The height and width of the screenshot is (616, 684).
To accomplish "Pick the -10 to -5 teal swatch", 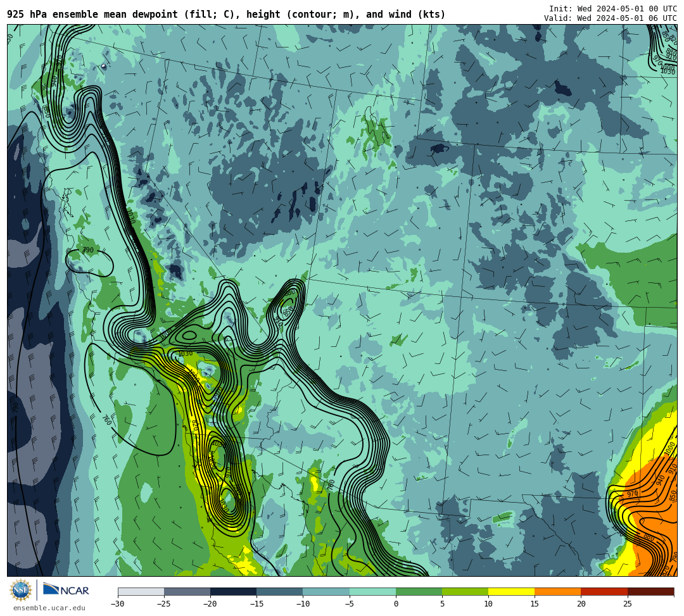I will tap(326, 591).
